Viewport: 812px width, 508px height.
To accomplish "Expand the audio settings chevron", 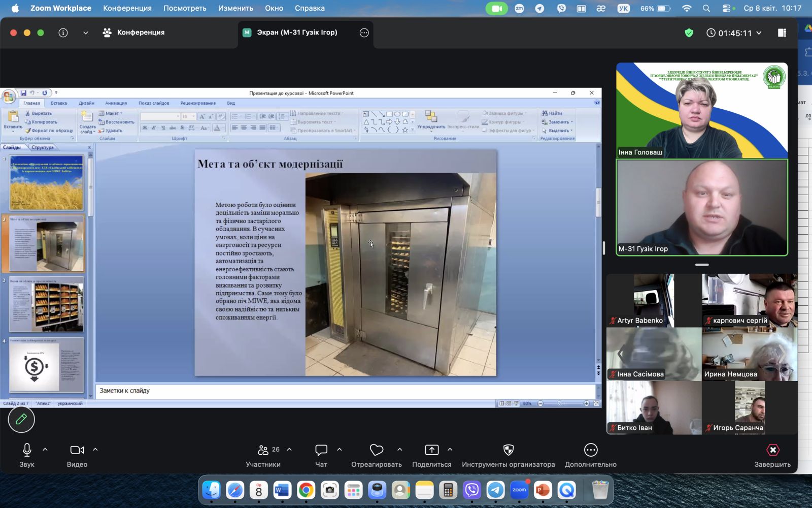I will pyautogui.click(x=45, y=450).
